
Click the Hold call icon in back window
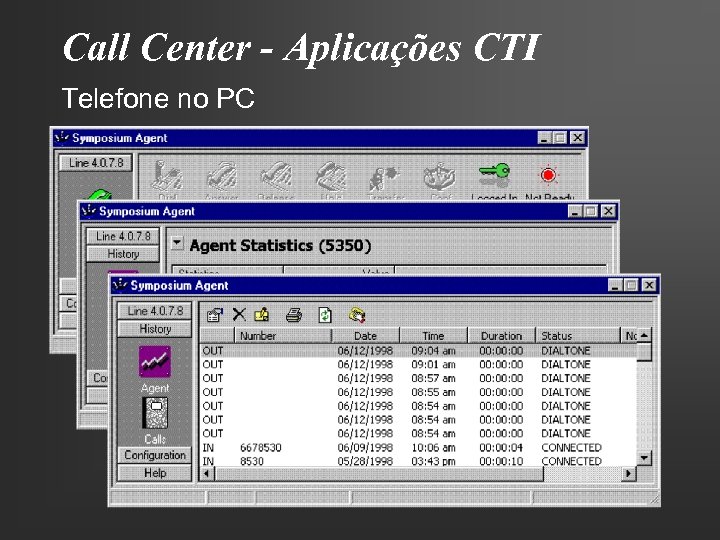(331, 176)
